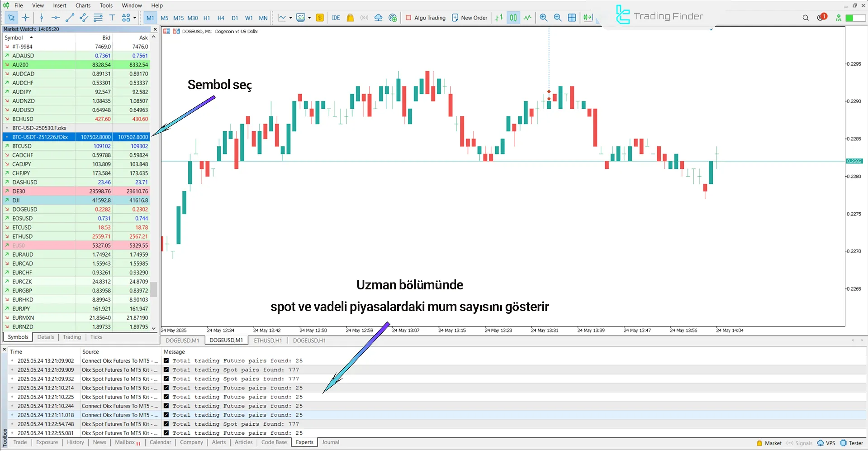Screen dimensions: 868x451
Task: Open the New Order window
Action: tap(469, 18)
